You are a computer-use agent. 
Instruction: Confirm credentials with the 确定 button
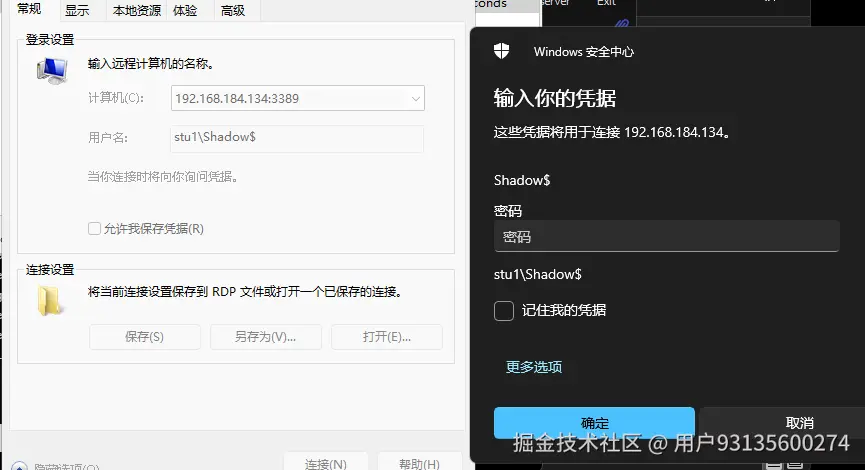click(x=594, y=423)
